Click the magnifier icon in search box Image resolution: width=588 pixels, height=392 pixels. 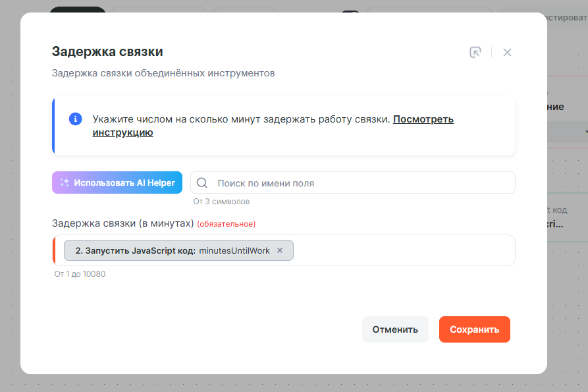[x=202, y=183]
